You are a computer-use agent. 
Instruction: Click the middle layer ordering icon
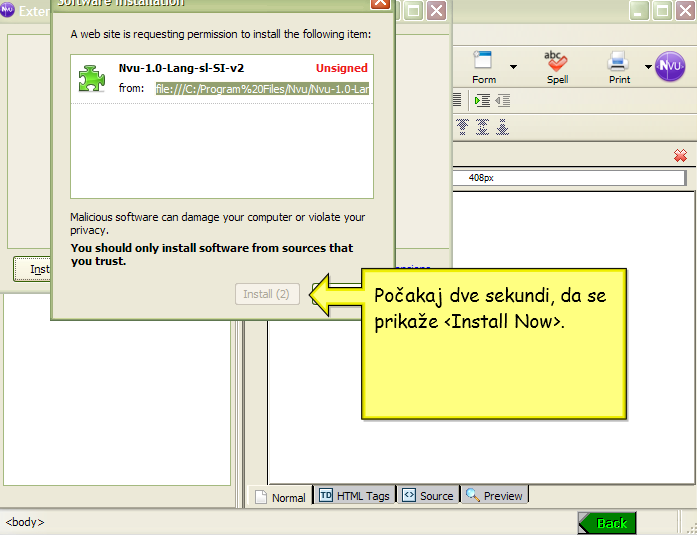click(x=482, y=127)
